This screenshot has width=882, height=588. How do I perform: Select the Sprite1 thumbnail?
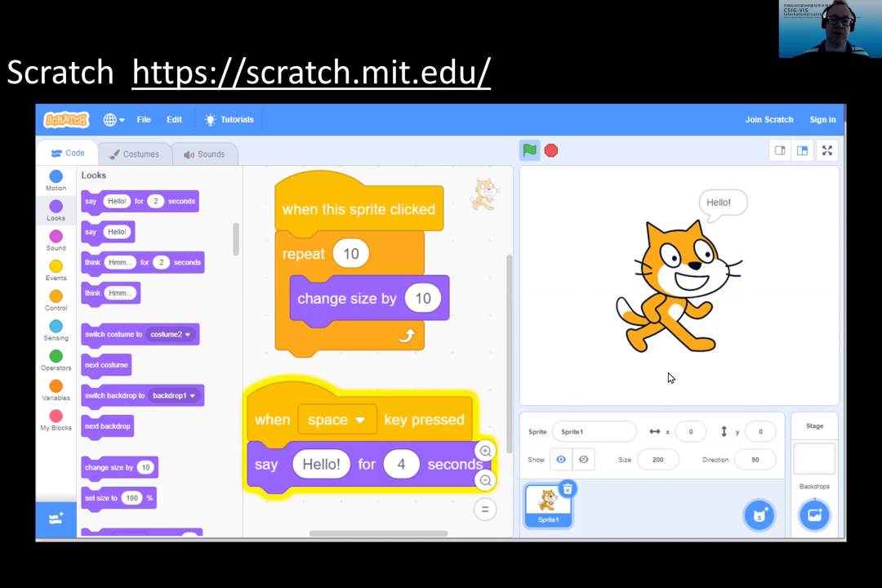pos(548,506)
